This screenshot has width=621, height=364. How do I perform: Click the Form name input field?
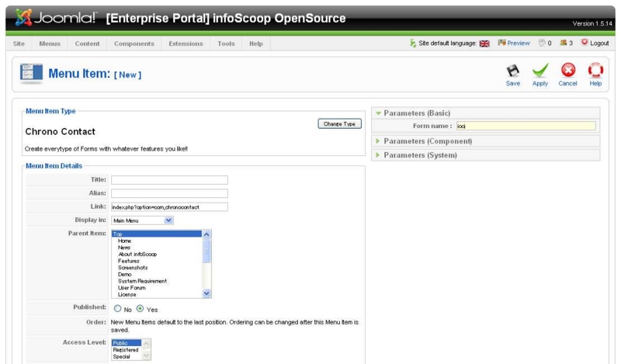526,126
